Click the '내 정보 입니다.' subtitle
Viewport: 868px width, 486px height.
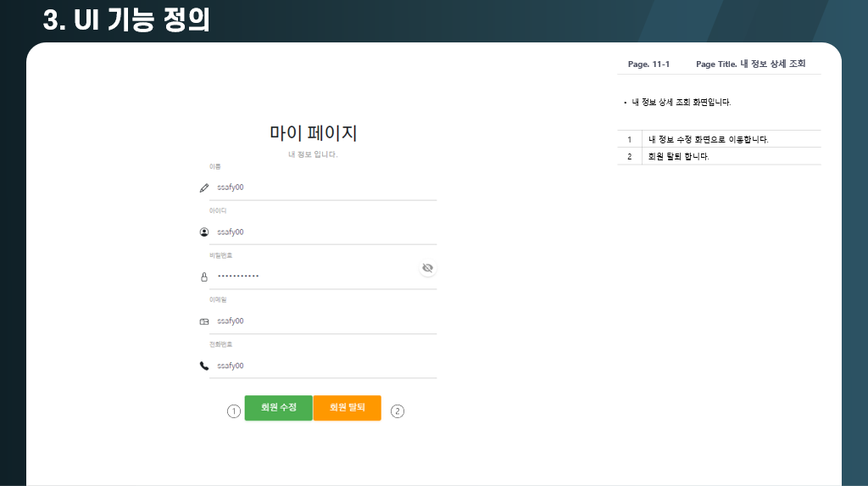[313, 154]
